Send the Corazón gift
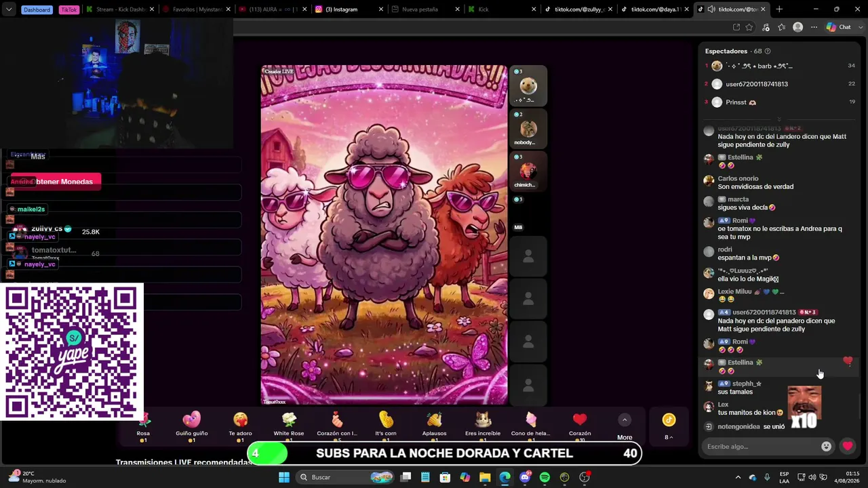Image resolution: width=868 pixels, height=488 pixels. click(x=580, y=426)
